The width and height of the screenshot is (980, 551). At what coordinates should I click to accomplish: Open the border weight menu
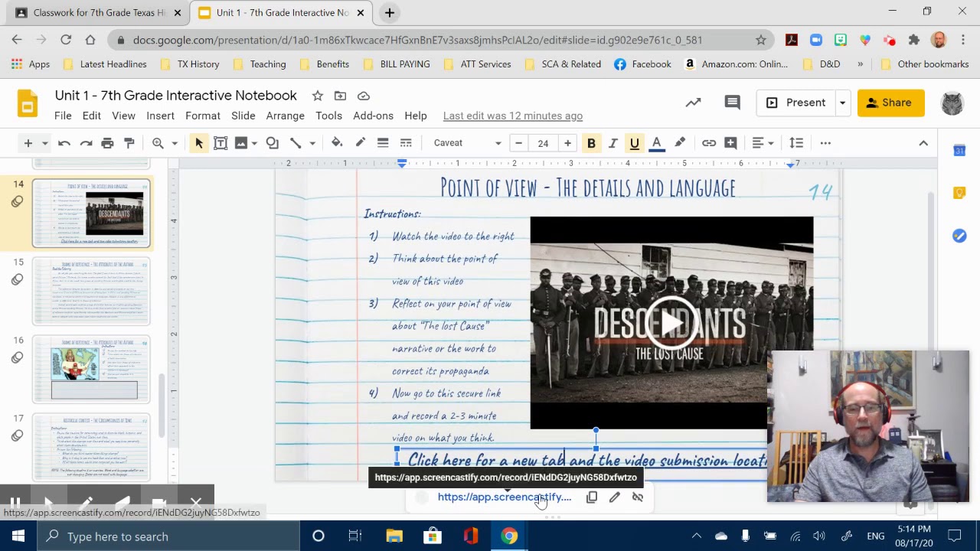click(x=383, y=143)
